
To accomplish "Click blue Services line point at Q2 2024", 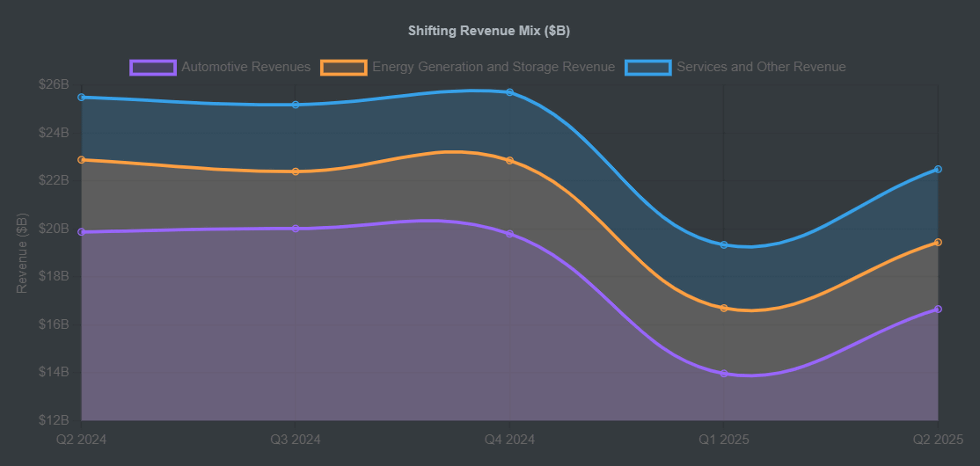I will click(82, 98).
